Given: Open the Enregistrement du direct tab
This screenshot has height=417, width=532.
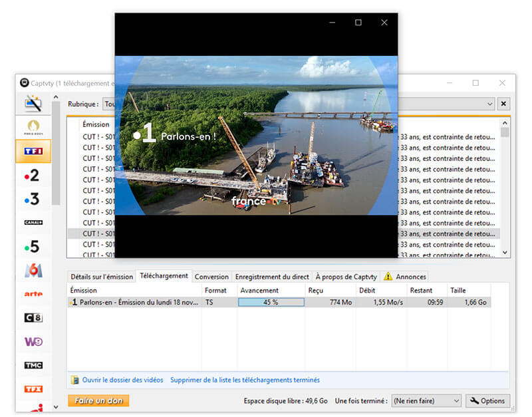Looking at the screenshot, I should [272, 277].
